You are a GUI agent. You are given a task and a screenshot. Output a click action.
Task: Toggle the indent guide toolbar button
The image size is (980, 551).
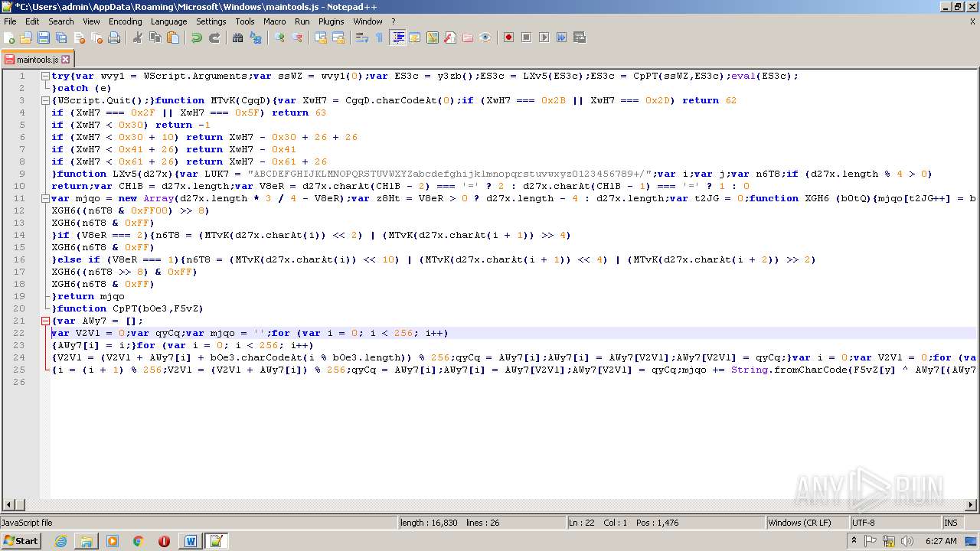click(x=397, y=37)
